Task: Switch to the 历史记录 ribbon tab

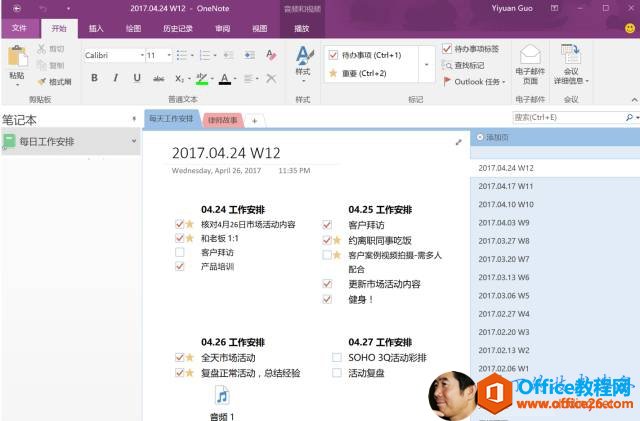Action: 178,29
